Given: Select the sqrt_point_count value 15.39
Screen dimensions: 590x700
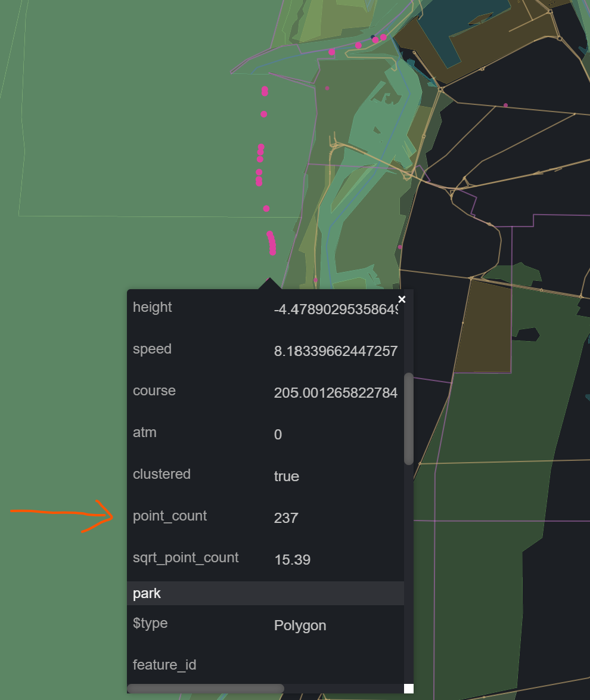Looking at the screenshot, I should 293,560.
